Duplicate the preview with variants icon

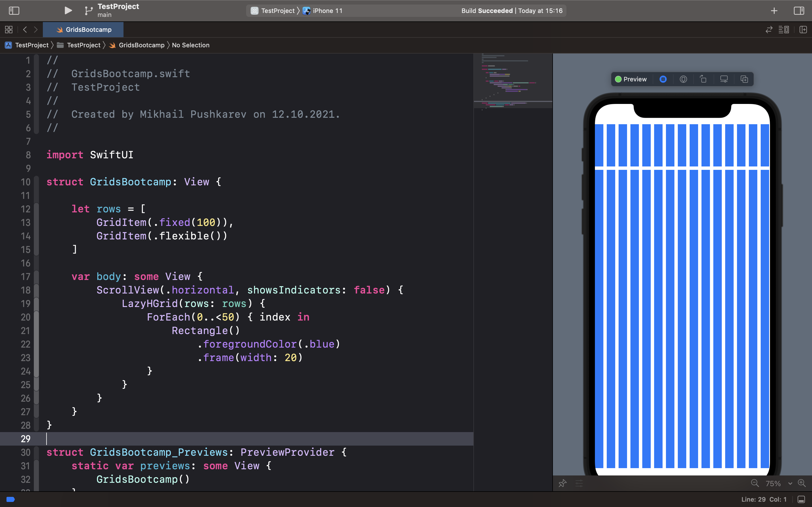(744, 79)
